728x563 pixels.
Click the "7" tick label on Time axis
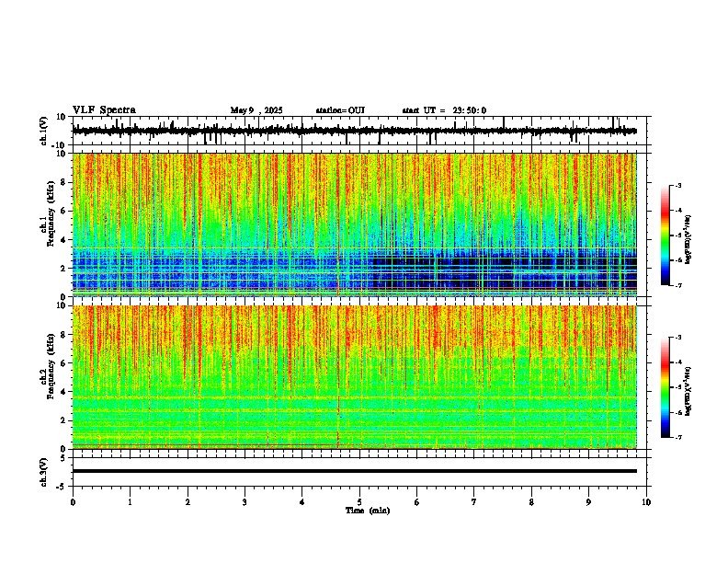[x=474, y=502]
